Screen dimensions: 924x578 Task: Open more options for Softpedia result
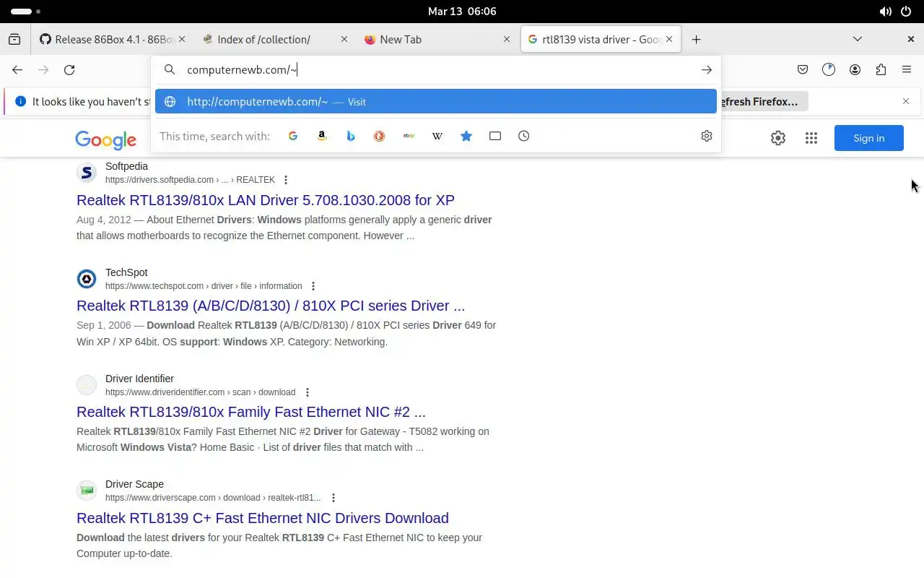286,180
